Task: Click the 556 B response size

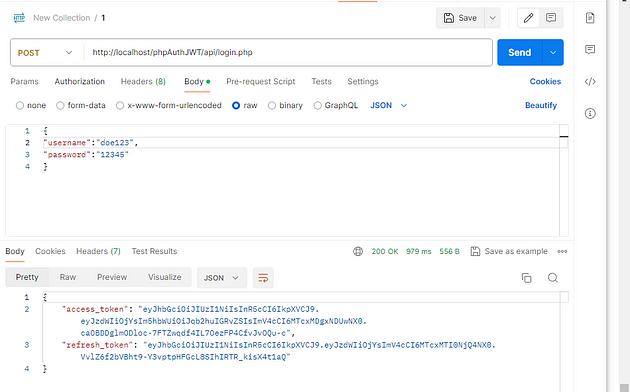Action: (x=449, y=251)
